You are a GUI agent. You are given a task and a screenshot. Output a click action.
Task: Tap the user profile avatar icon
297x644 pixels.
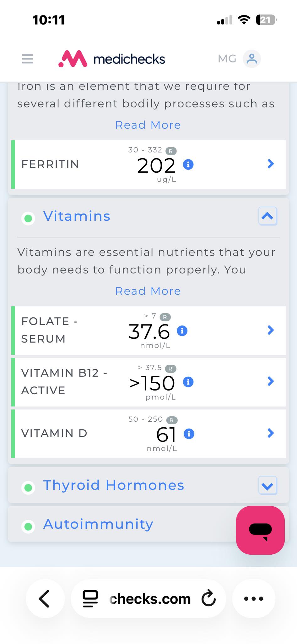click(x=251, y=59)
